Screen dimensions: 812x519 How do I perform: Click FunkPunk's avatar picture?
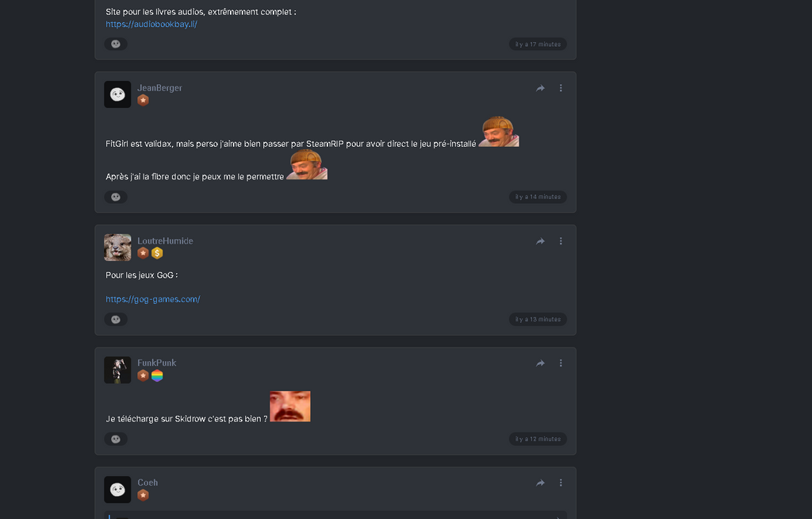[x=117, y=370]
